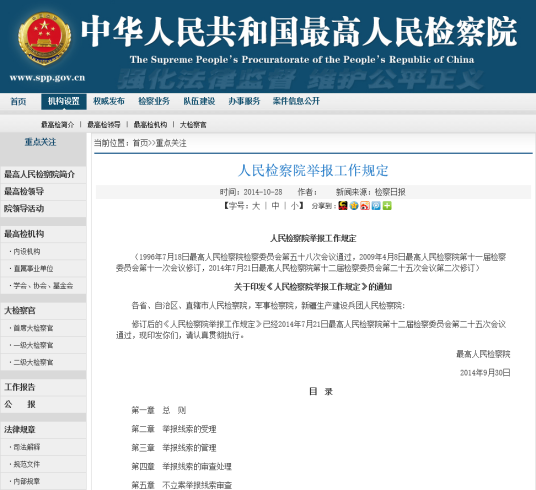Viewport: 536px width, 490px height.
Task: Open 工作报告 in sidebar
Action: point(43,387)
